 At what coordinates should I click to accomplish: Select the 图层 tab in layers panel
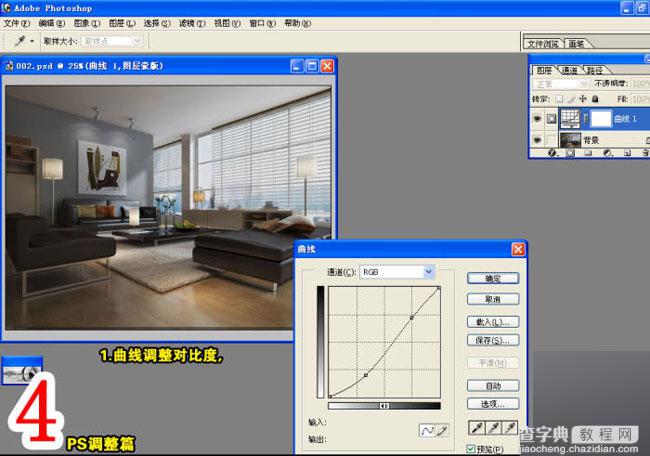point(544,70)
